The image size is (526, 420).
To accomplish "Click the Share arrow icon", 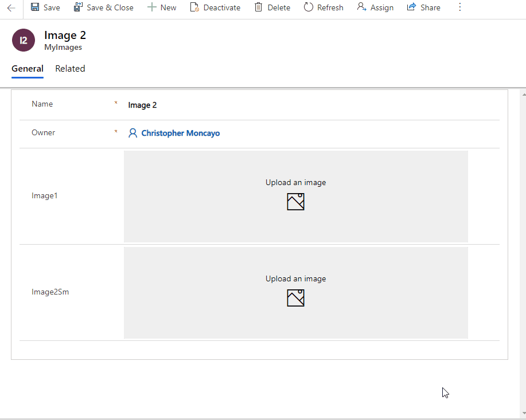I will tap(411, 7).
